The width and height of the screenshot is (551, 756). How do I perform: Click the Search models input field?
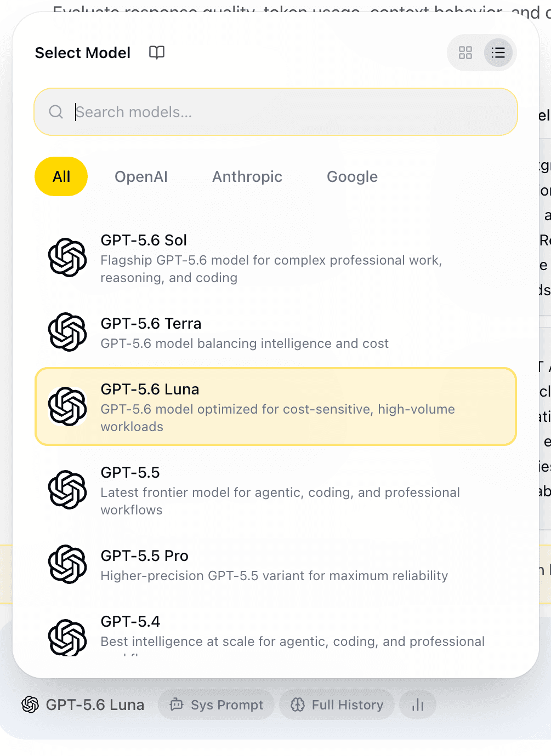(276, 112)
